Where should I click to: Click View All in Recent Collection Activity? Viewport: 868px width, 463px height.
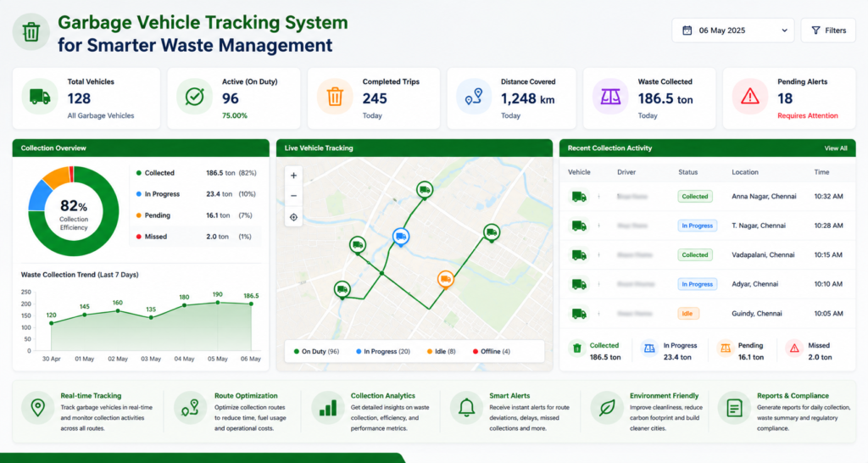[x=835, y=148]
